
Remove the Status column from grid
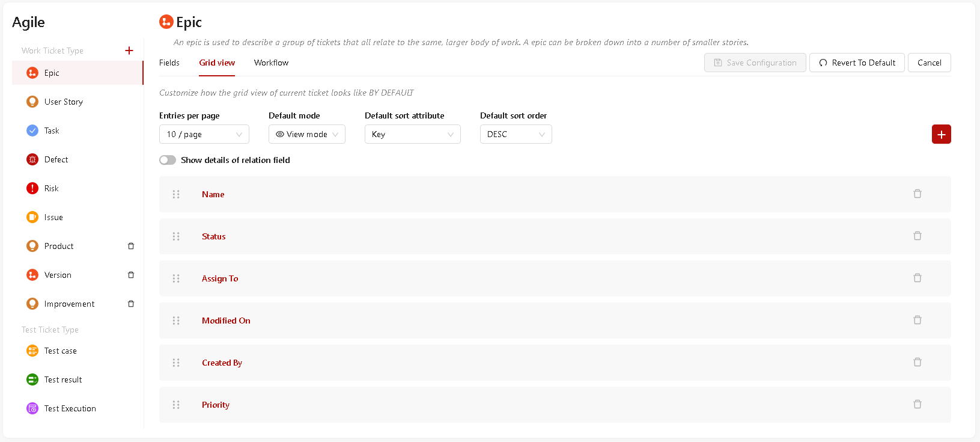[x=918, y=236]
